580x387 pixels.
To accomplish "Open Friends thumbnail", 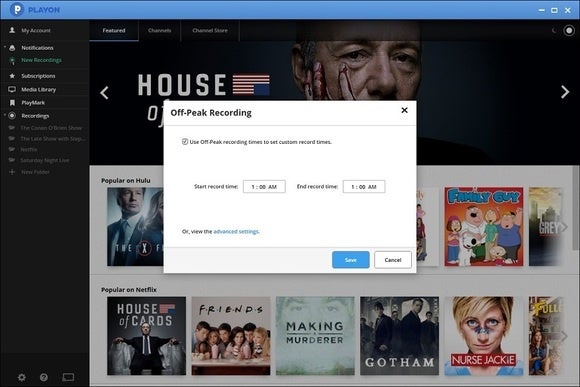I will 231,336.
